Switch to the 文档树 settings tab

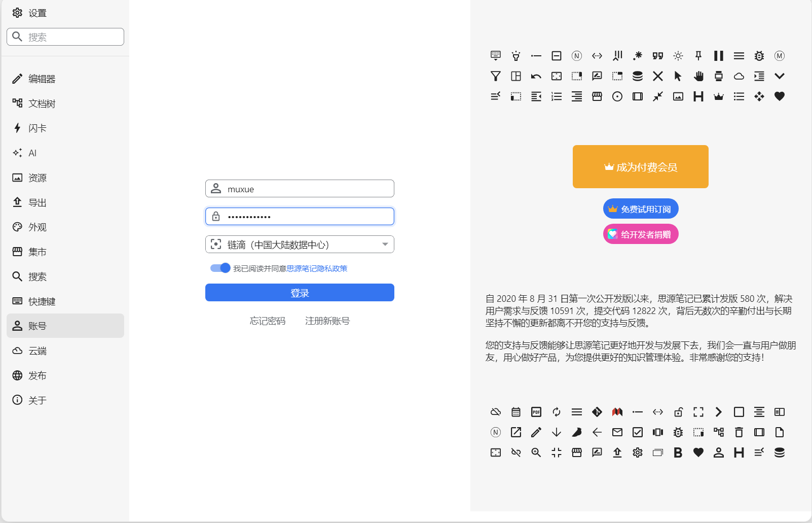click(x=65, y=103)
